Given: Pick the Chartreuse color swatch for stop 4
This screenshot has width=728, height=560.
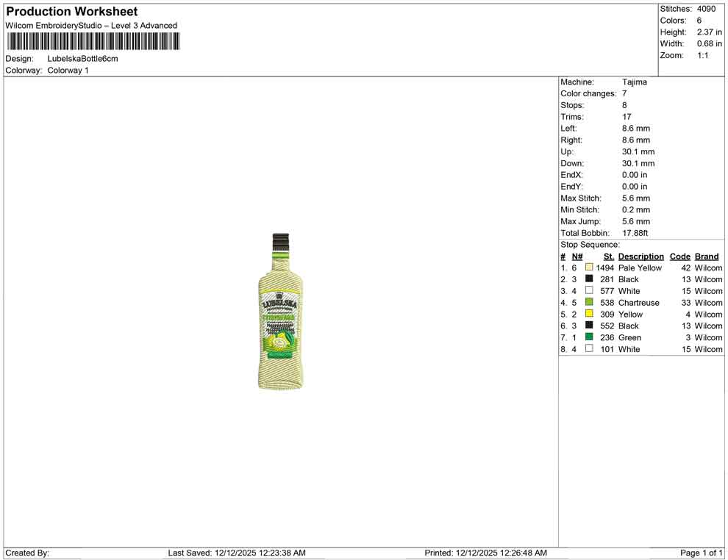Looking at the screenshot, I should pyautogui.click(x=589, y=301).
